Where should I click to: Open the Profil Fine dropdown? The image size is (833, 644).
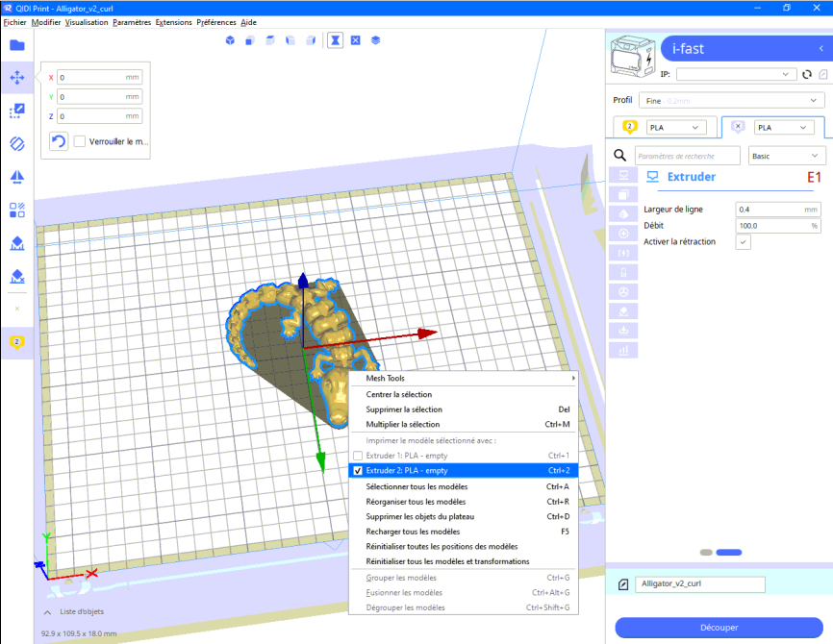(732, 100)
